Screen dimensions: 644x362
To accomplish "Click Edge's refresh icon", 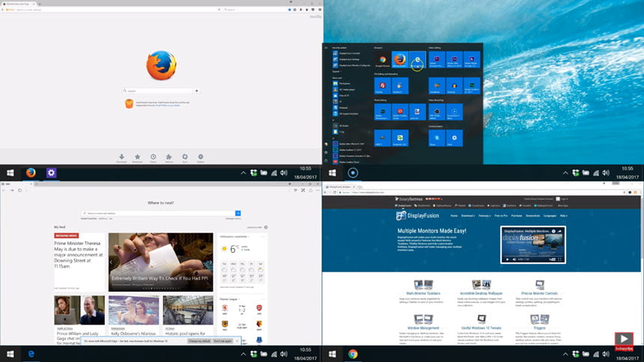I will click(x=19, y=190).
